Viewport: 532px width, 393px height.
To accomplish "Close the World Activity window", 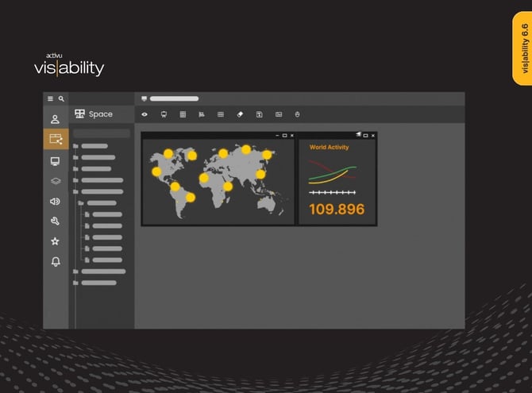I will (373, 136).
